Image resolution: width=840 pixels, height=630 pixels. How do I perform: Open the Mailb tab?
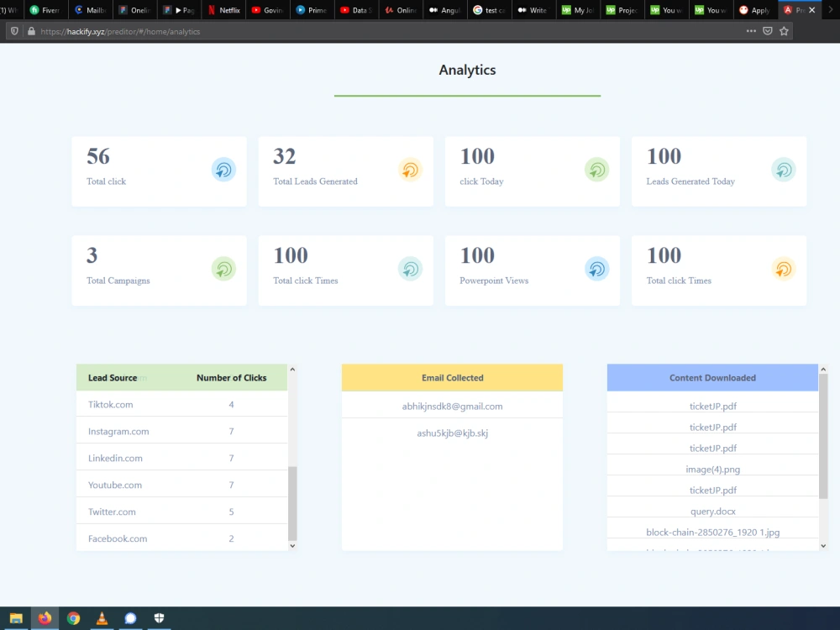[x=90, y=9]
